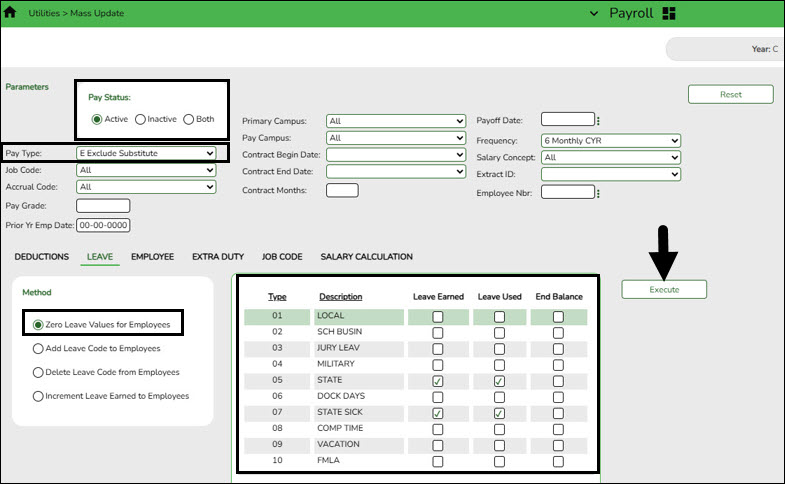Open Payoff Date lookup ellipsis
This screenshot has height=484, width=785.
tap(598, 121)
